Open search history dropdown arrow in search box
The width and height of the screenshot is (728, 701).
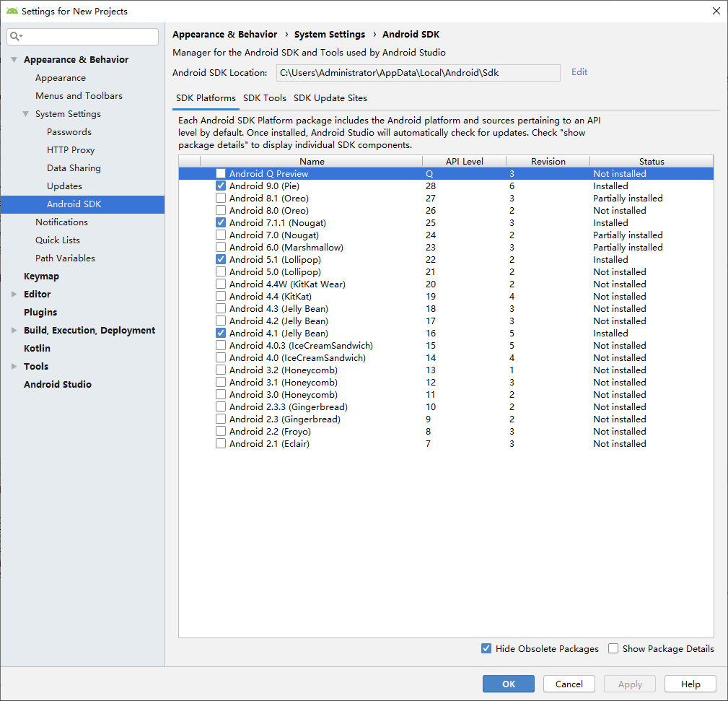coord(21,36)
